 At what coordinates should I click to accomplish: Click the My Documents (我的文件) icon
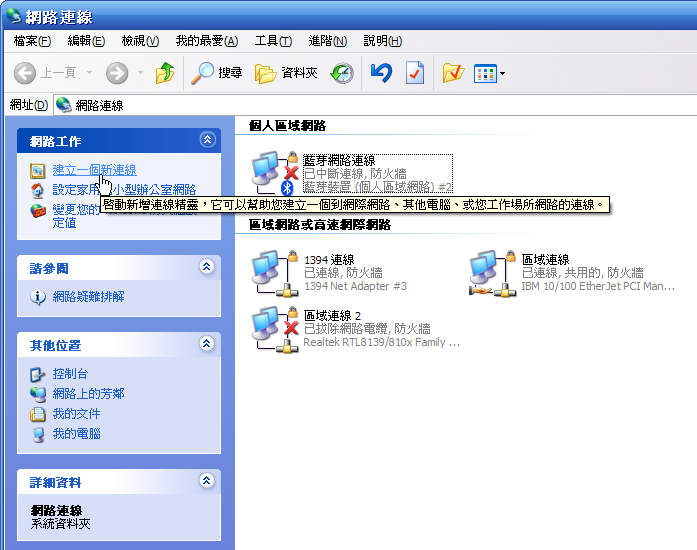pyautogui.click(x=38, y=414)
